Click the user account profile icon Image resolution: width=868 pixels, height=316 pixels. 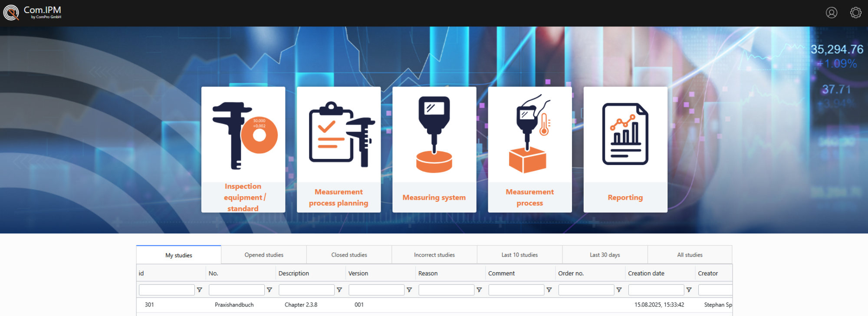click(x=831, y=13)
